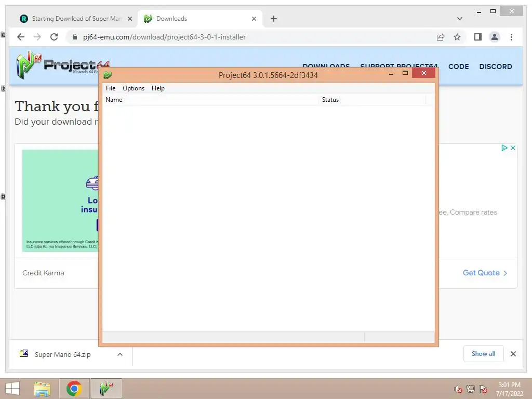
Task: Open downloaded Super Mario 64.zip file
Action: (x=62, y=354)
